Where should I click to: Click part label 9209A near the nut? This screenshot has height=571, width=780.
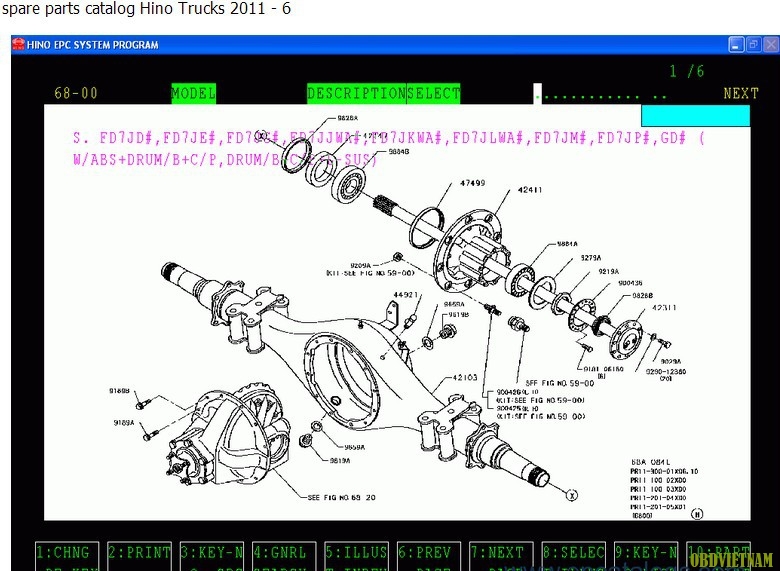[x=361, y=266]
